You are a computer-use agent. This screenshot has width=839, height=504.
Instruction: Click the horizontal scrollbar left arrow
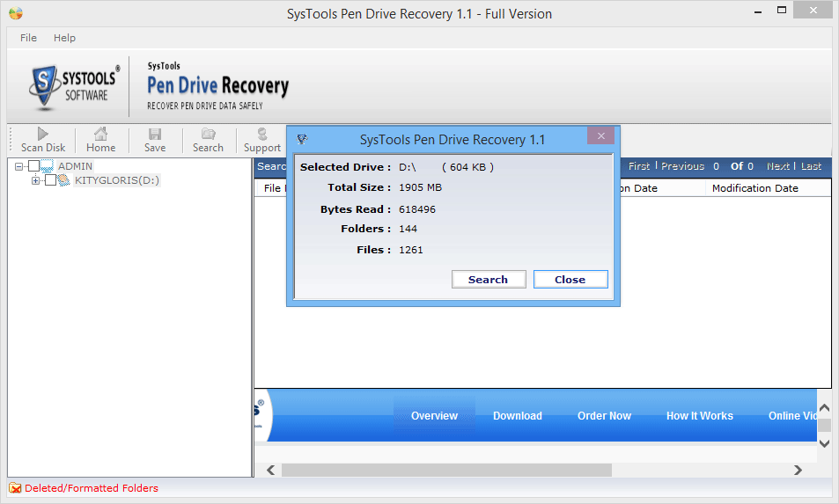271,470
